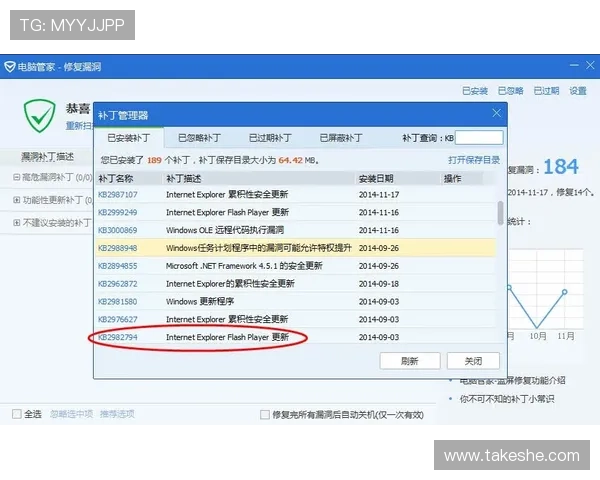This screenshot has width=600, height=480.
Task: Open patch link KB3000869
Action: tap(117, 230)
